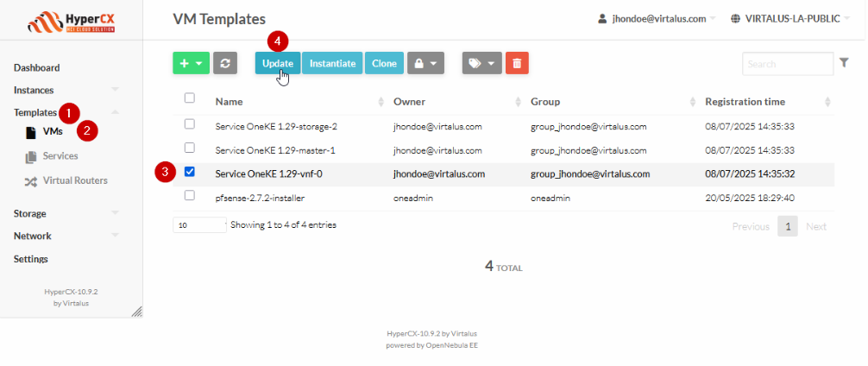This screenshot has width=868, height=366.
Task: Open the page size selector showing 10
Action: click(199, 225)
